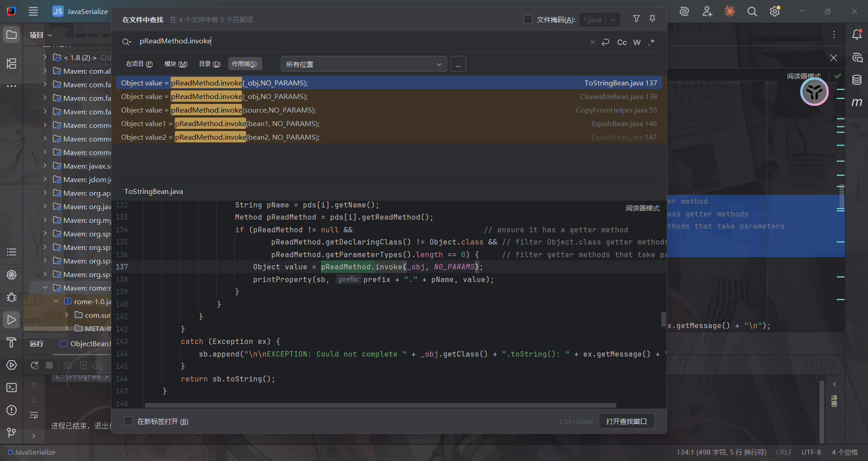Image resolution: width=868 pixels, height=461 pixels.
Task: Open the *.java file mask dropdown
Action: point(613,19)
